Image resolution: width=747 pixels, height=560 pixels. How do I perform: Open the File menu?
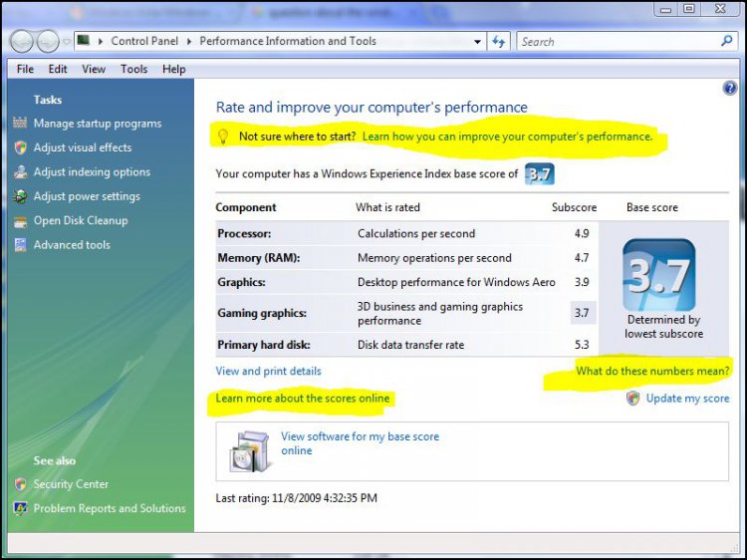(25, 69)
